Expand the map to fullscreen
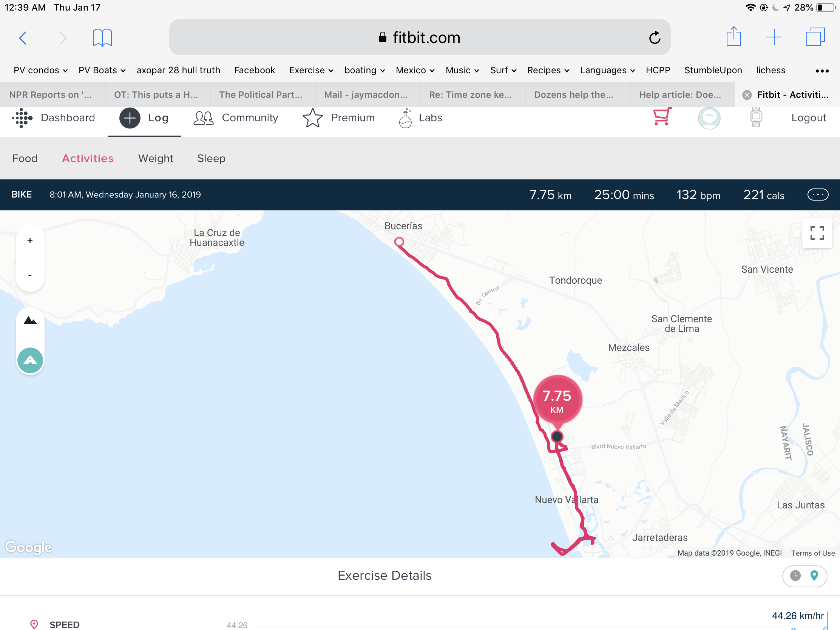Screen dimensions: 840x630 tap(817, 233)
